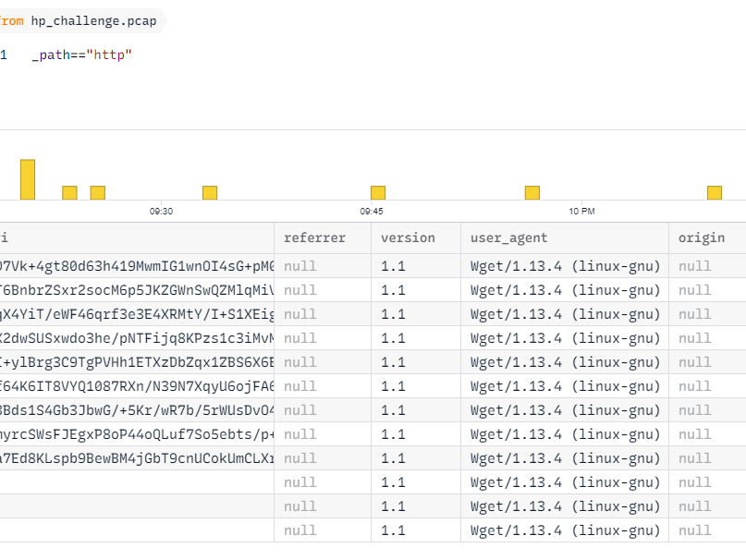
Task: Open the uri cell containing 7Vk+4gt80d63h
Action: click(x=137, y=266)
